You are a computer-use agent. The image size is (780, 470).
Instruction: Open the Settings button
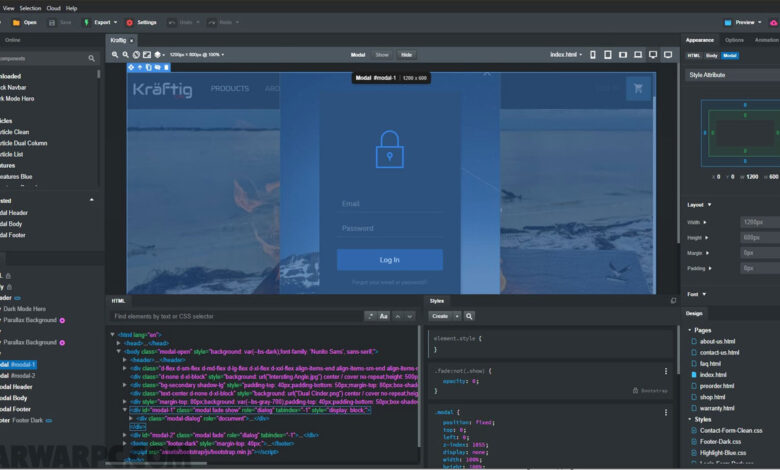141,22
